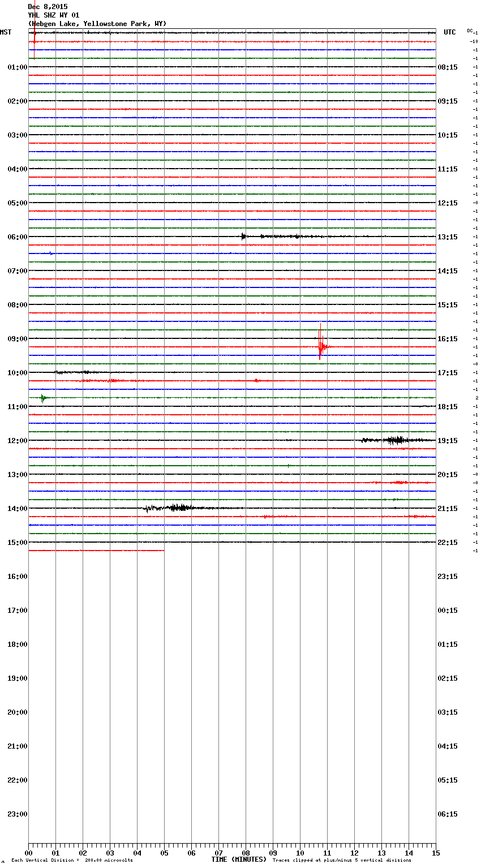Select the 14:00 MST row label

coord(18,509)
